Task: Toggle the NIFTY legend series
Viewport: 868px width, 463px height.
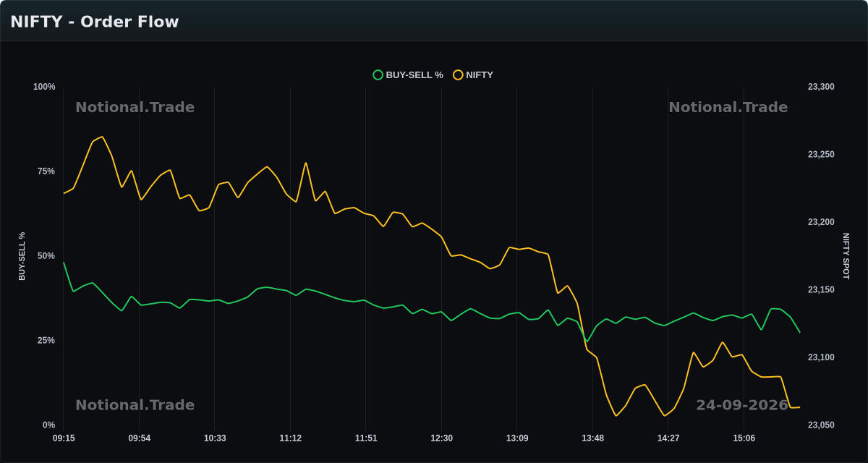Action: click(x=473, y=75)
